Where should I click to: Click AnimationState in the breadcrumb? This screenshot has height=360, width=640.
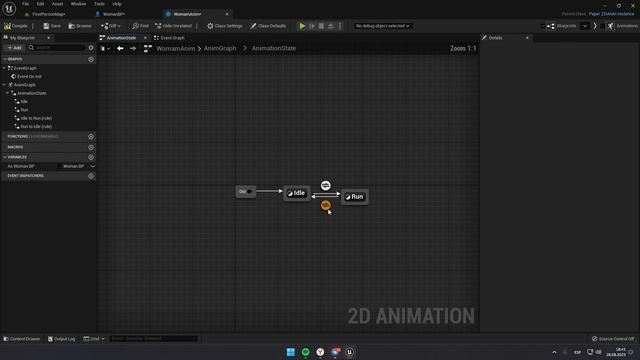274,48
